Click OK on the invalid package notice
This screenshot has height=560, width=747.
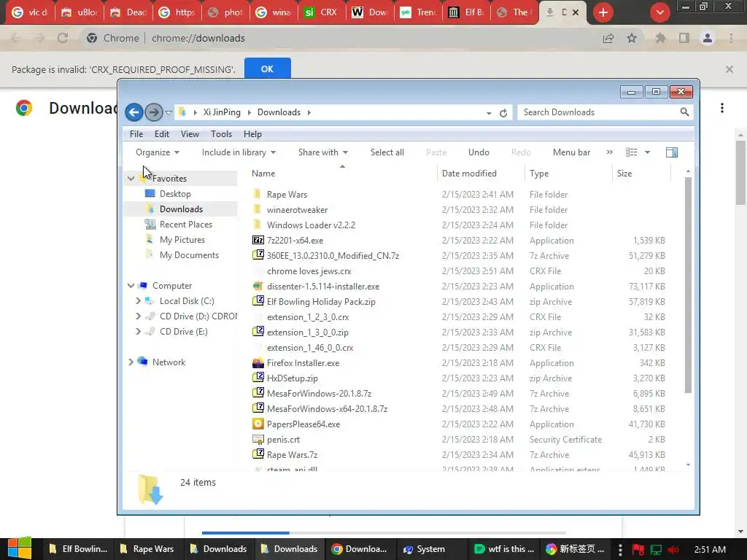[x=267, y=69]
